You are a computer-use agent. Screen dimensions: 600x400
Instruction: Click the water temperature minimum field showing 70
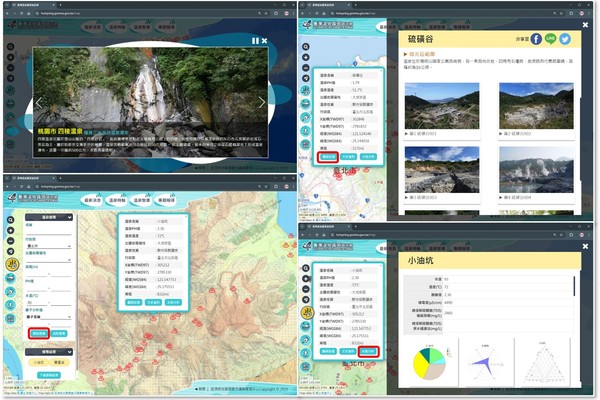tap(36, 303)
